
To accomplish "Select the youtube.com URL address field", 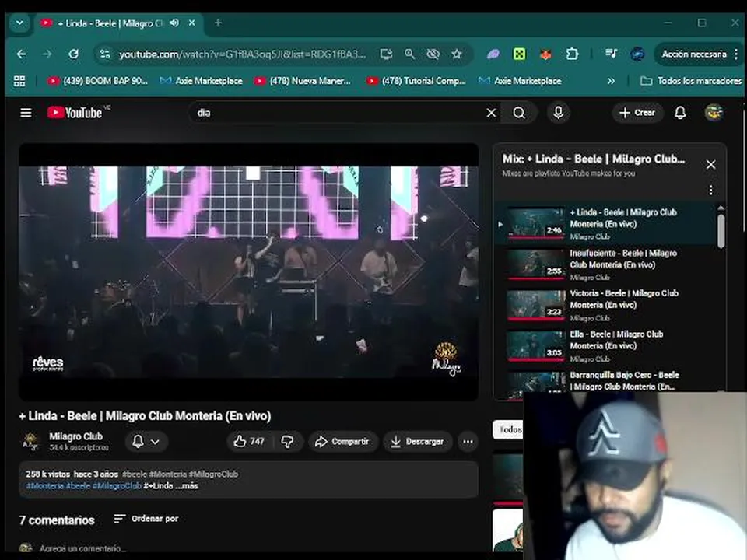I will (243, 54).
